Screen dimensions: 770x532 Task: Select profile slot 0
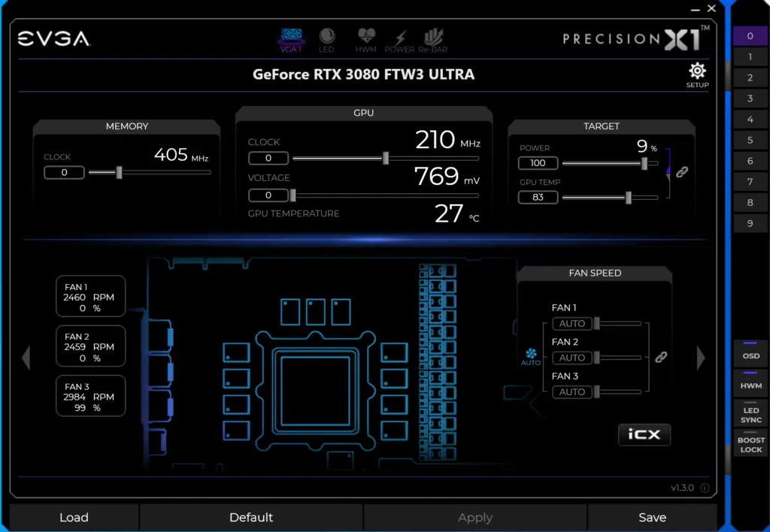(750, 35)
